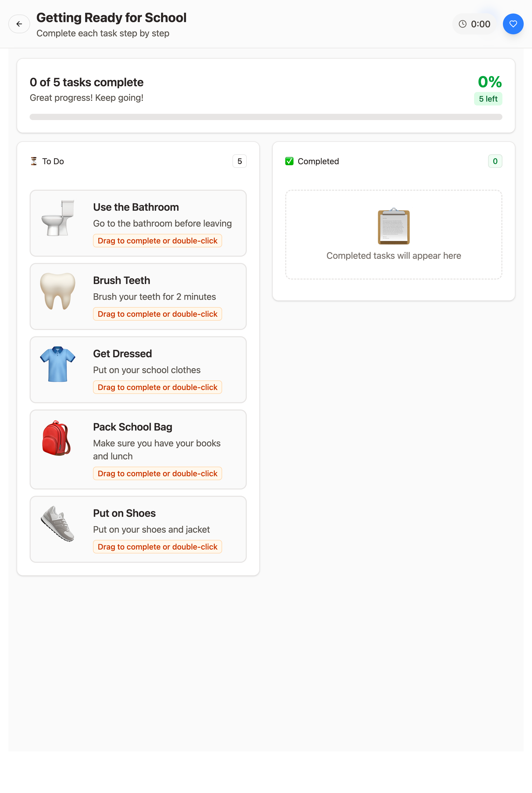
Task: Click the green 5 left badge
Action: pos(488,99)
